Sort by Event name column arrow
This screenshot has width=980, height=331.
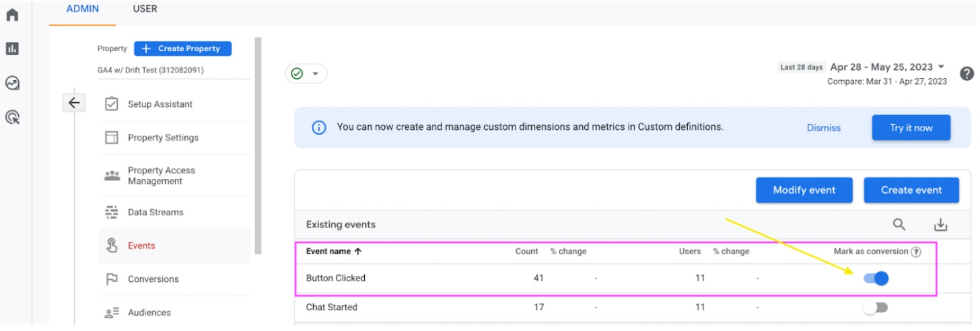357,252
